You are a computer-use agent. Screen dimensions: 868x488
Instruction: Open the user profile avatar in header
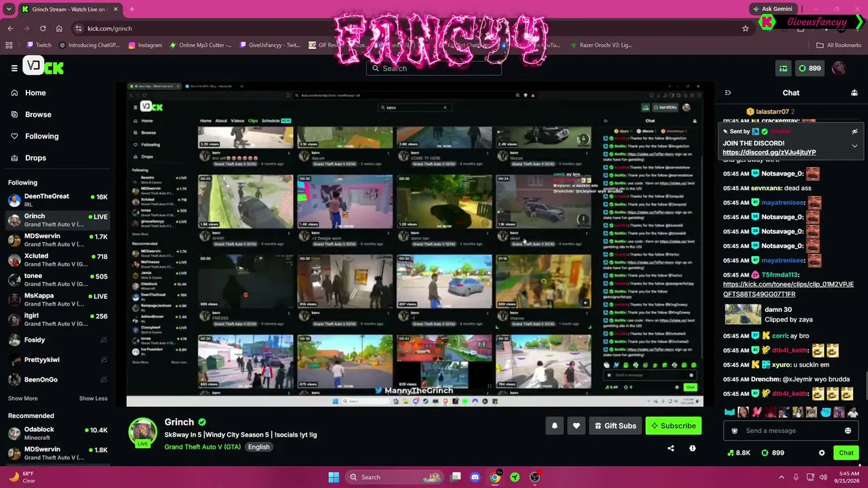point(839,68)
